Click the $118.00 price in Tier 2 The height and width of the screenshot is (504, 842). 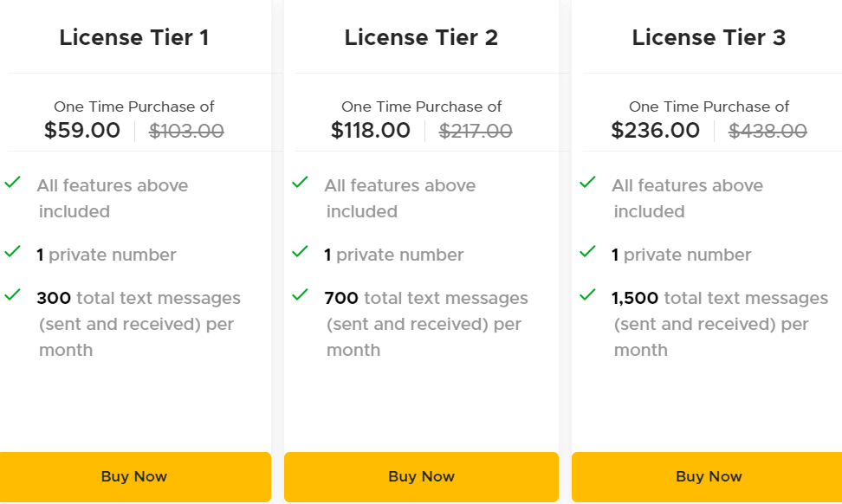tap(371, 130)
